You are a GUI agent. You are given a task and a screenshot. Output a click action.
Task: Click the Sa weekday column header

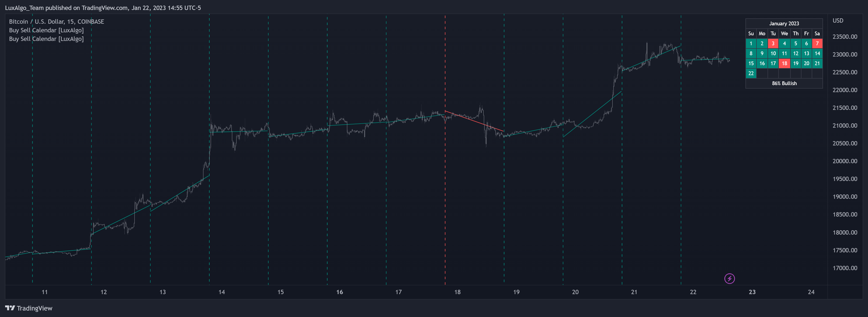click(817, 33)
